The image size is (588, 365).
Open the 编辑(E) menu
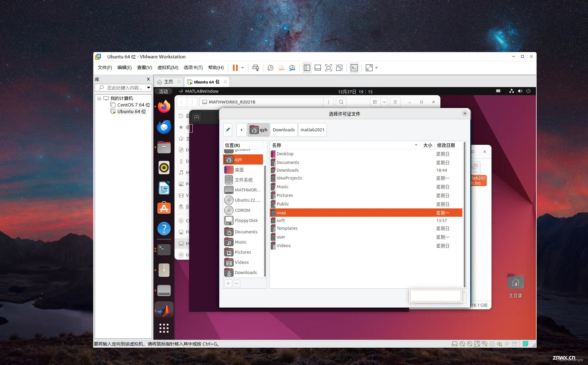pos(124,68)
